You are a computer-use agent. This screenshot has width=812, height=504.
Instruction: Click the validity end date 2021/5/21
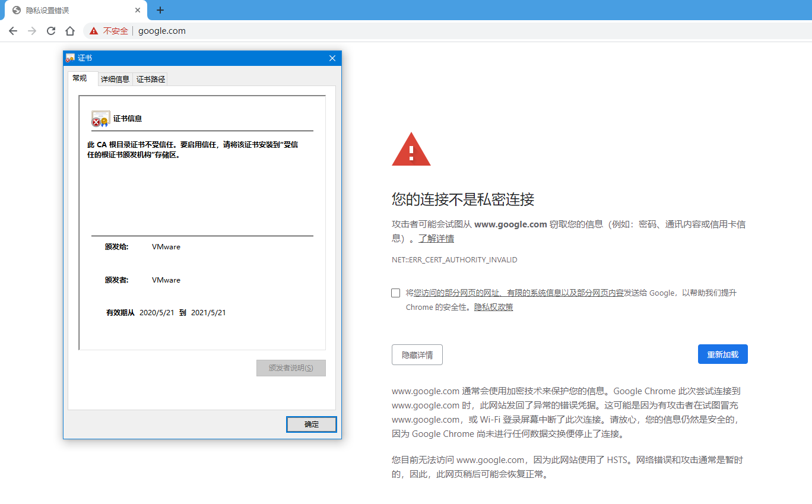pos(208,313)
